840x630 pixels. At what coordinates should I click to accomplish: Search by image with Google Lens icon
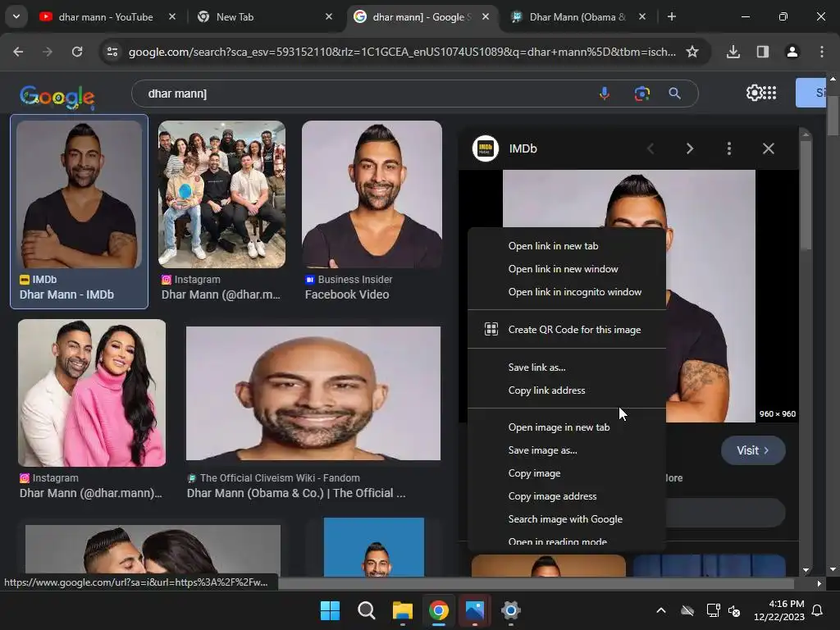[x=641, y=94]
